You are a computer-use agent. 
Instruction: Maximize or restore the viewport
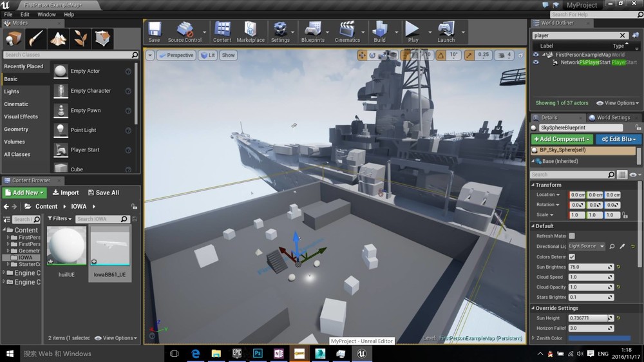[520, 55]
